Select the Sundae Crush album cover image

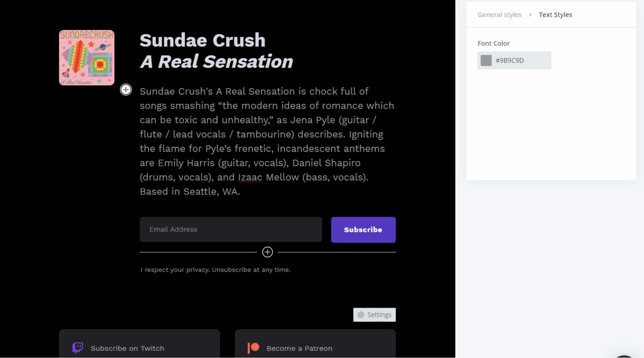coord(87,58)
